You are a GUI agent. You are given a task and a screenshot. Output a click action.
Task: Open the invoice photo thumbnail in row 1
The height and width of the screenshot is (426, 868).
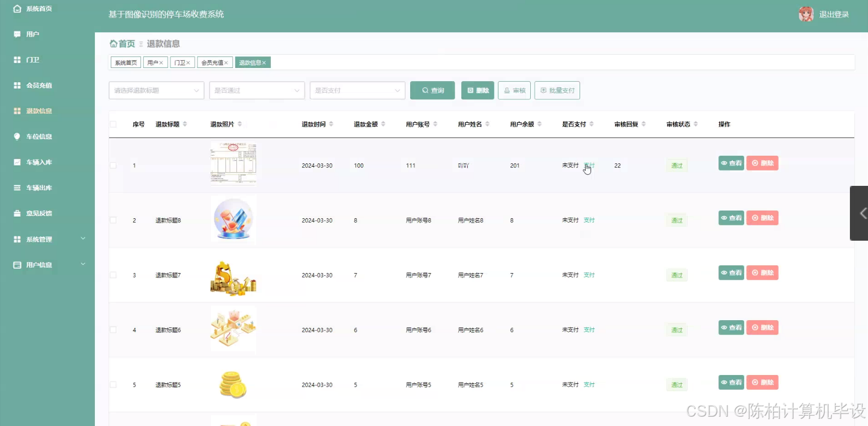coord(234,163)
